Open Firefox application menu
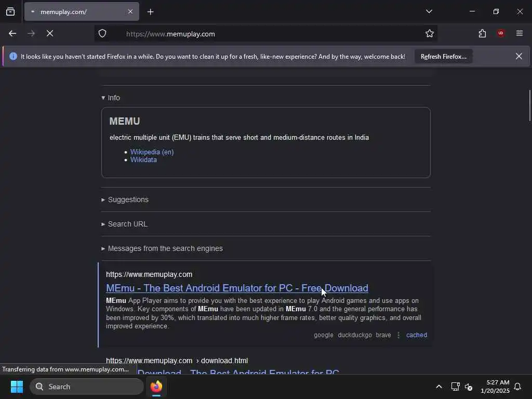This screenshot has height=399, width=532. click(x=520, y=33)
